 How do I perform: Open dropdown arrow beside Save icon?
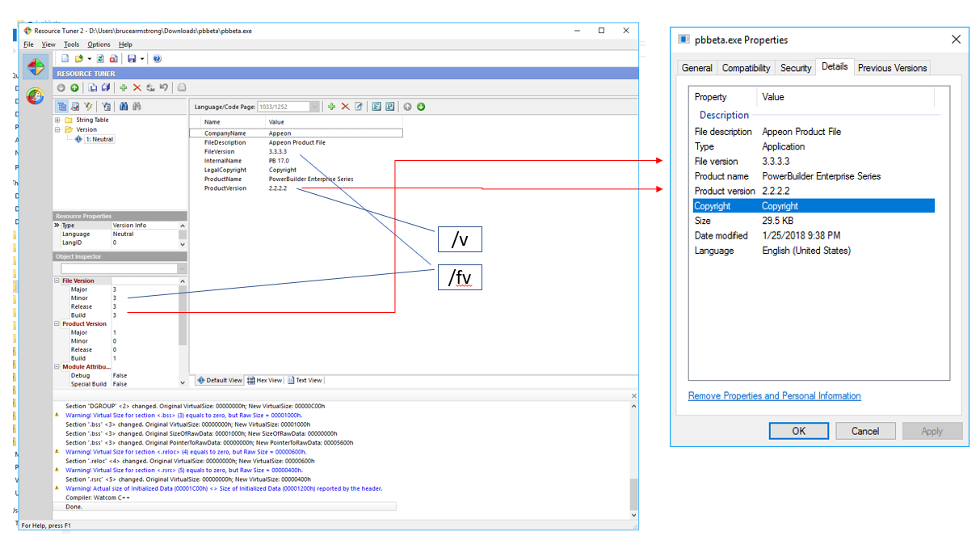(142, 59)
